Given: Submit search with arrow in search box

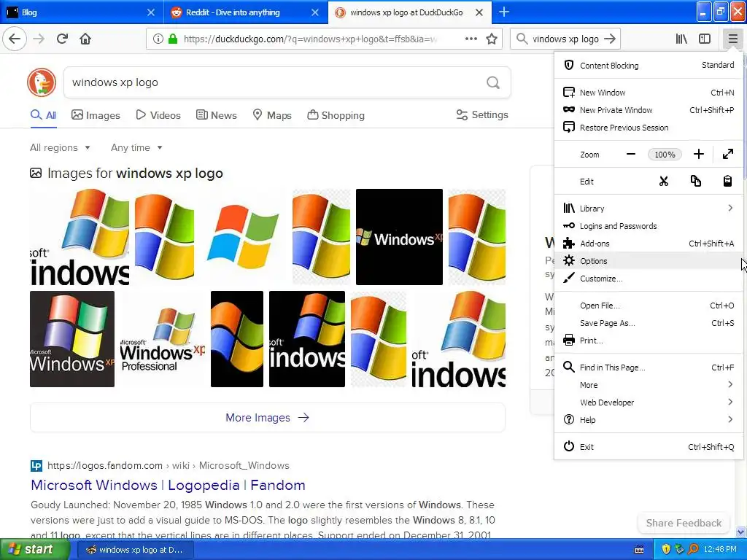Looking at the screenshot, I should click(609, 39).
